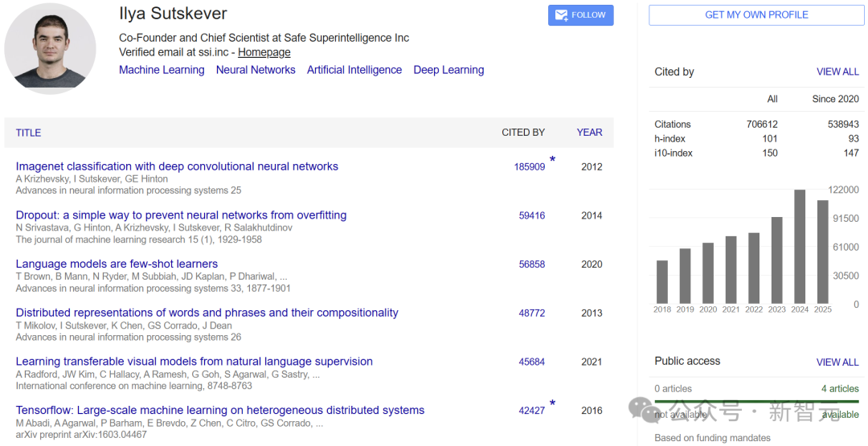Image resolution: width=868 pixels, height=446 pixels.
Task: Click the asterisk next to 185909 citations
Action: click(x=552, y=161)
